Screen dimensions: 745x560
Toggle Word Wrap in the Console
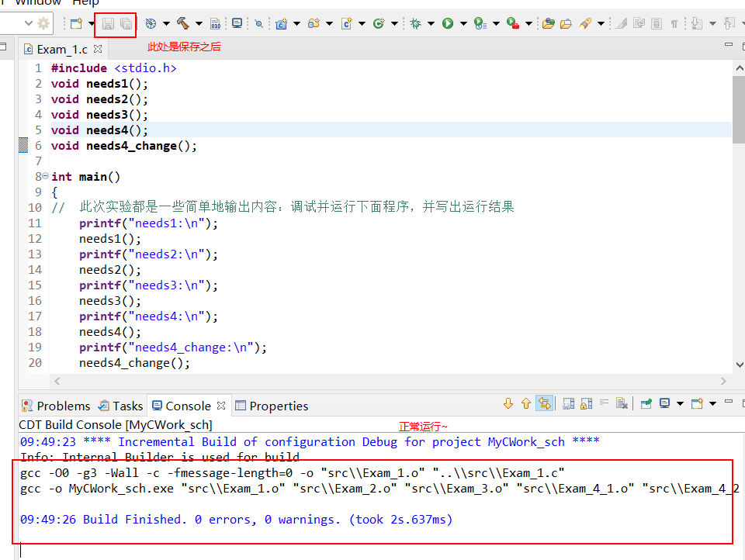[x=604, y=403]
